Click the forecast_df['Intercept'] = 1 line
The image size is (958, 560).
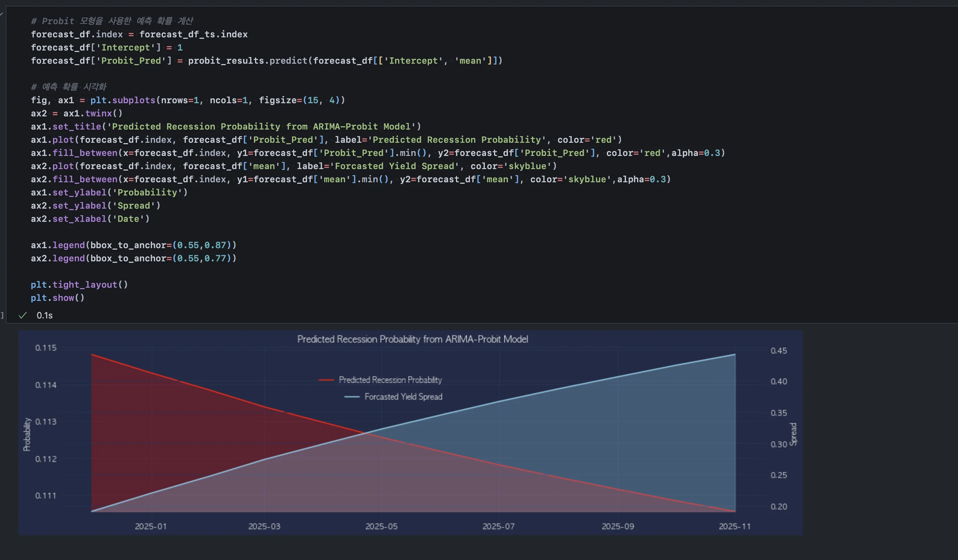106,48
